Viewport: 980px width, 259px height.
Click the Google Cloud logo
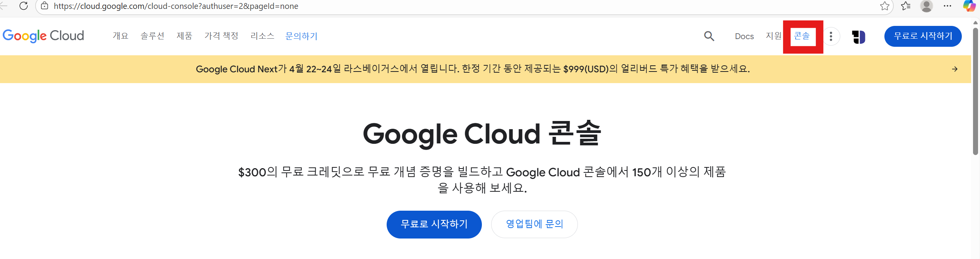[43, 36]
